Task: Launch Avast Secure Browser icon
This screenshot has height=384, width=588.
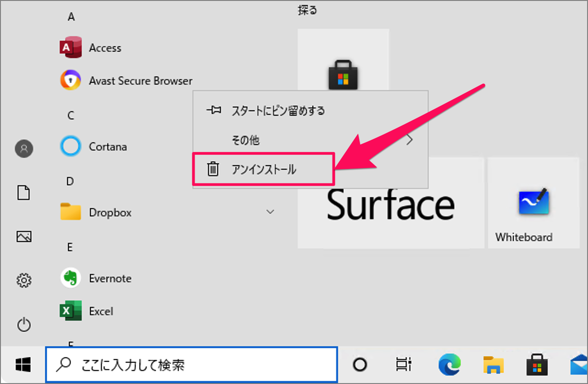Action: click(x=71, y=81)
